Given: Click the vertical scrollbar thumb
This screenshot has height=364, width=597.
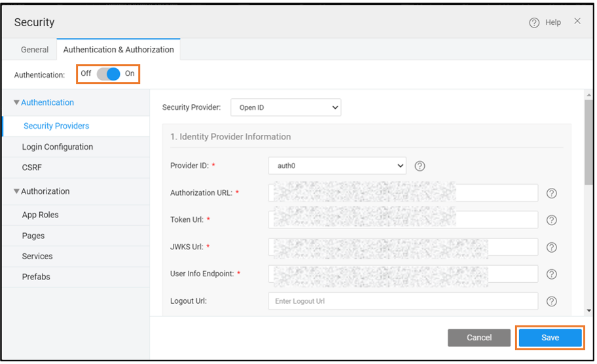Looking at the screenshot, I should click(x=588, y=141).
